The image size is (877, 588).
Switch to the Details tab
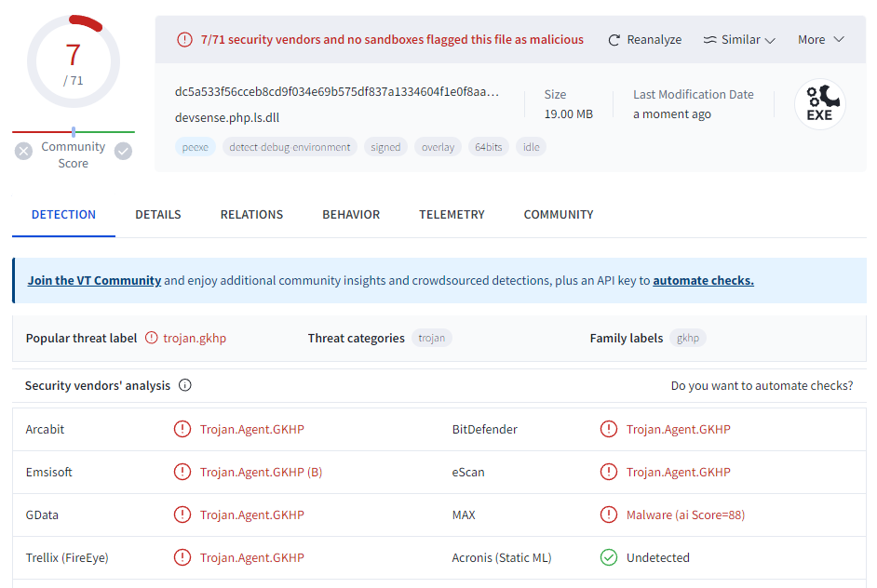[x=158, y=215]
